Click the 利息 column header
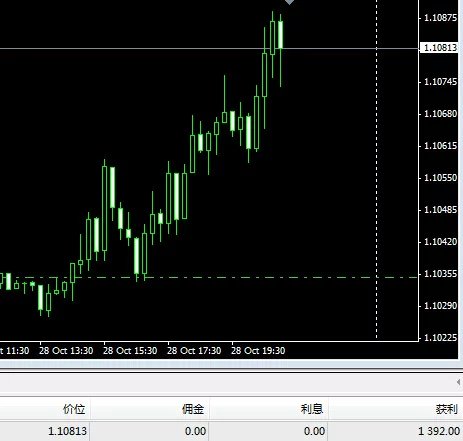The width and height of the screenshot is (463, 441). [x=312, y=409]
